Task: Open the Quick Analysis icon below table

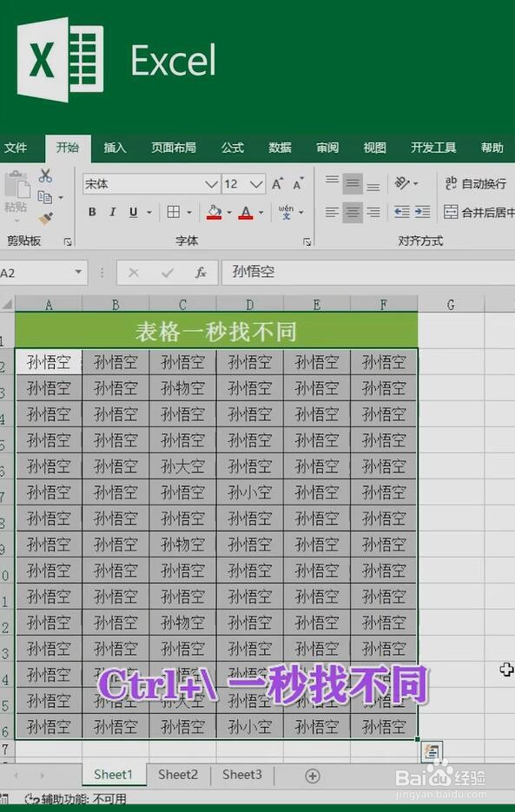Action: coord(431,751)
